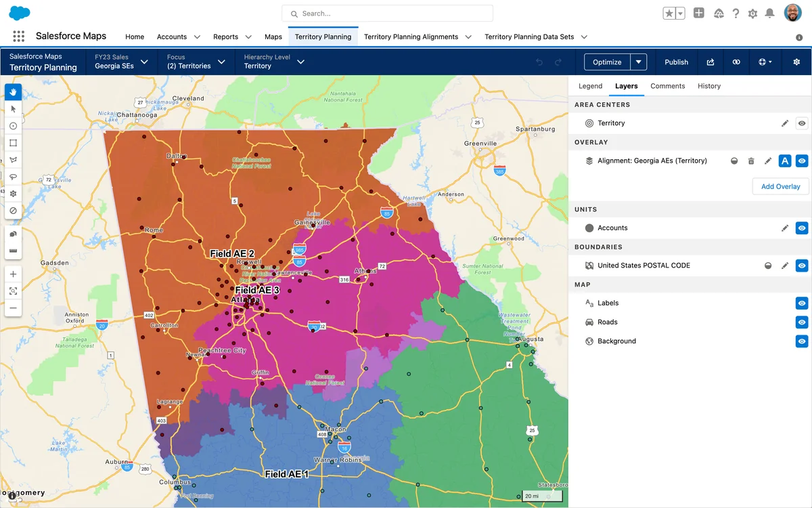Expand Territory Planning Alignments chevron
Screen dimensions: 812x508
[468, 37]
